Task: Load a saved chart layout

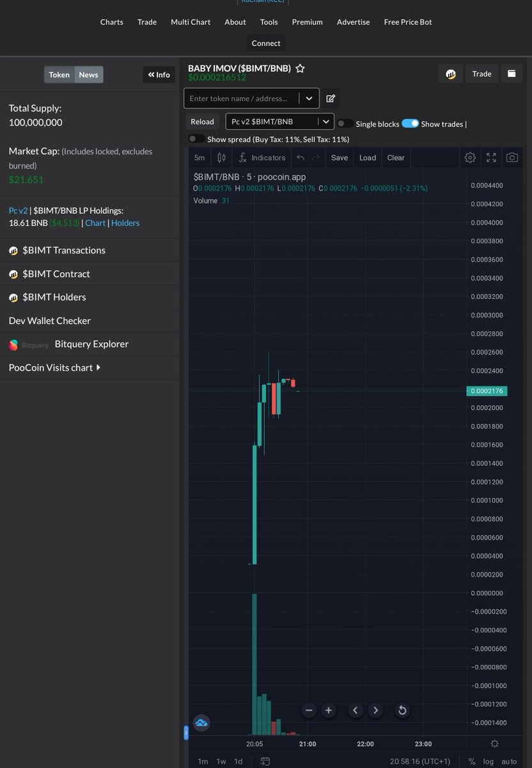Action: [x=368, y=157]
